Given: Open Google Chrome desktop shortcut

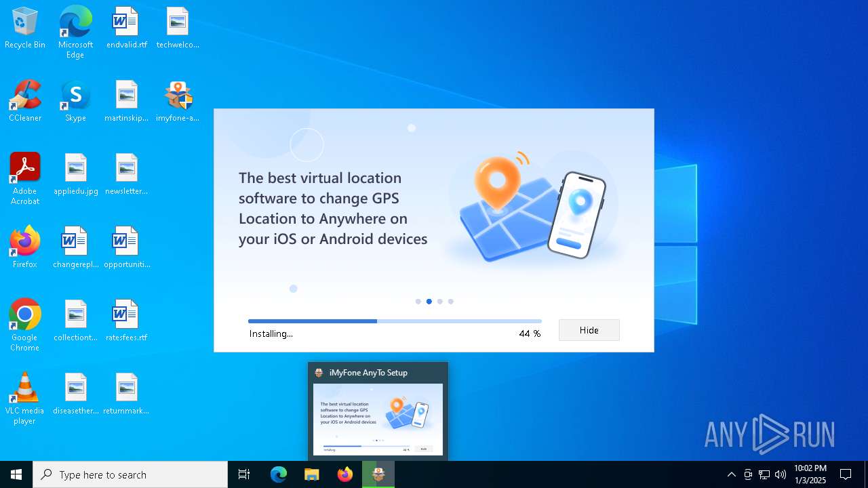Looking at the screenshot, I should (25, 325).
